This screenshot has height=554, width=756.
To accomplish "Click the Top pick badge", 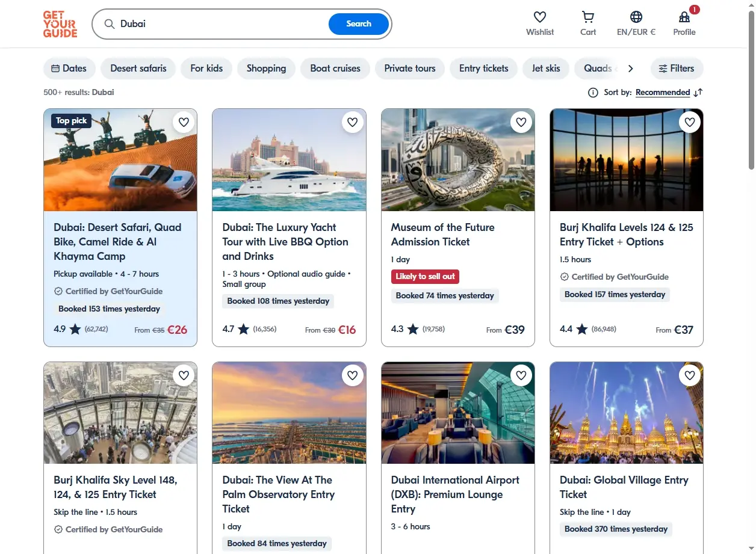I will click(x=71, y=121).
